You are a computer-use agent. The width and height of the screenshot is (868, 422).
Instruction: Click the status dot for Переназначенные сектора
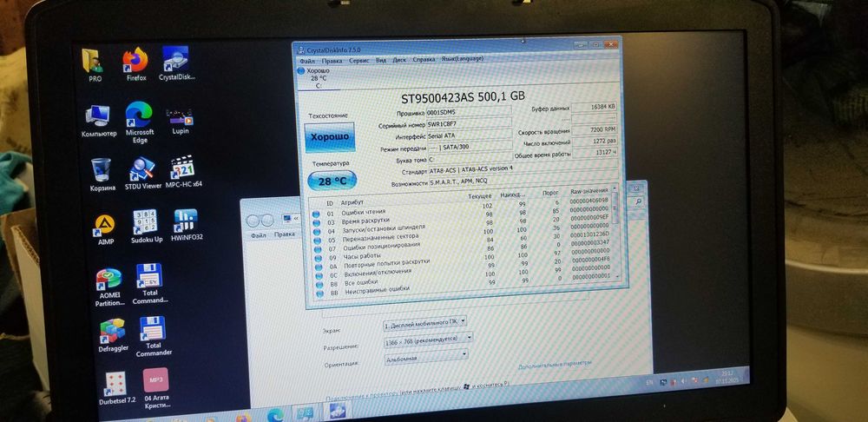317,241
